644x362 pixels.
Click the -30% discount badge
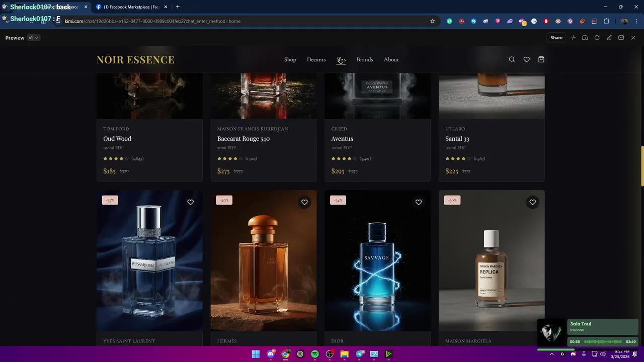click(452, 200)
